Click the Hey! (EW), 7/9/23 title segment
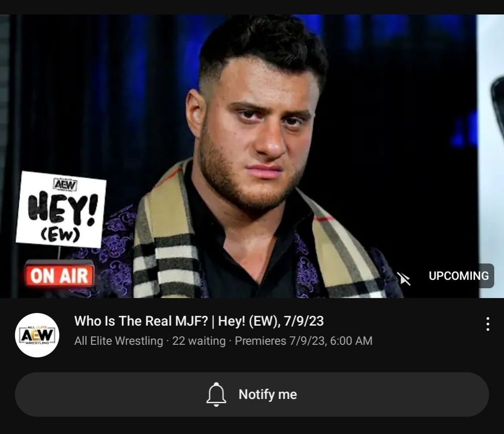This screenshot has height=434, width=504. (x=271, y=321)
